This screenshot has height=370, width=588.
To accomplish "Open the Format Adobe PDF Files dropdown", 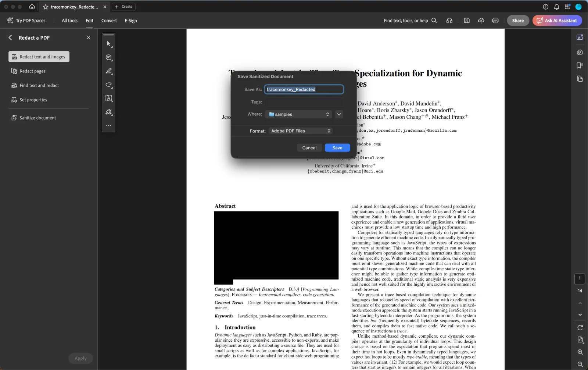I will point(301,131).
